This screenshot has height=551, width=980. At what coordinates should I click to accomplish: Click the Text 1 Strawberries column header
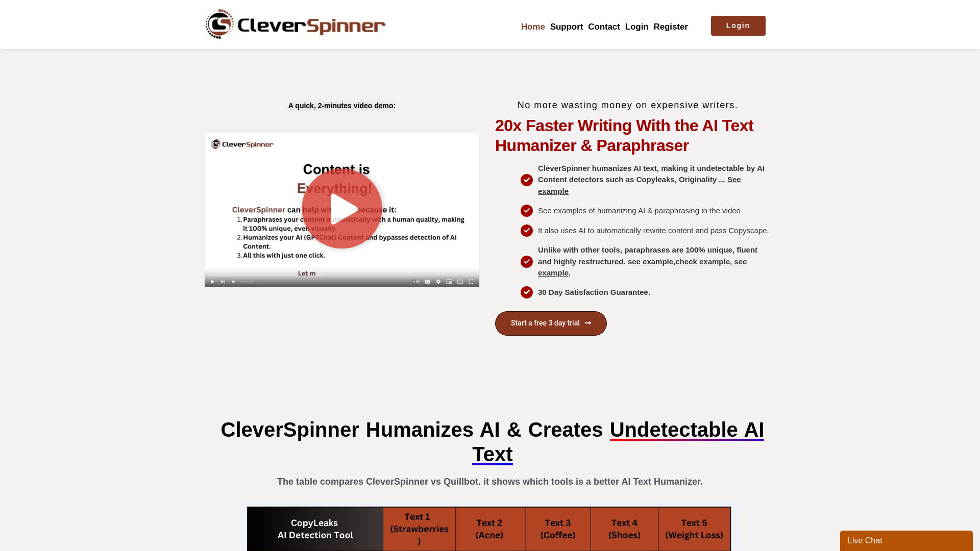(x=419, y=529)
